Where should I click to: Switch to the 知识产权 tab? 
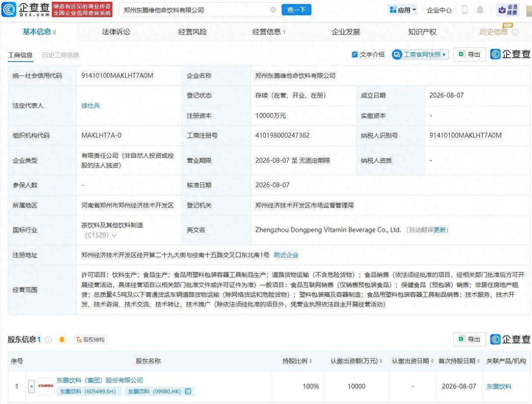pyautogui.click(x=422, y=32)
